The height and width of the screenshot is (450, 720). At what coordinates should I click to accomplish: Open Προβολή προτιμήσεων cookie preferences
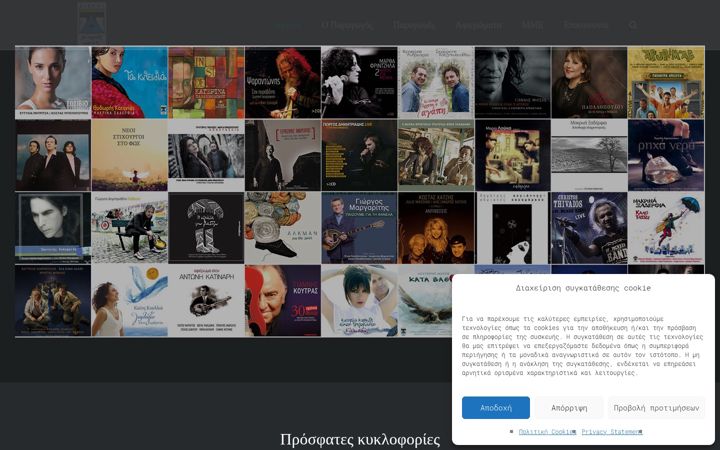[x=656, y=408]
